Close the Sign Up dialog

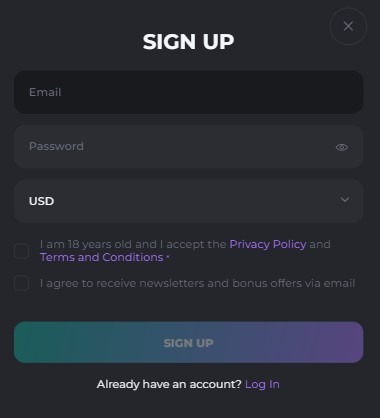tap(348, 26)
